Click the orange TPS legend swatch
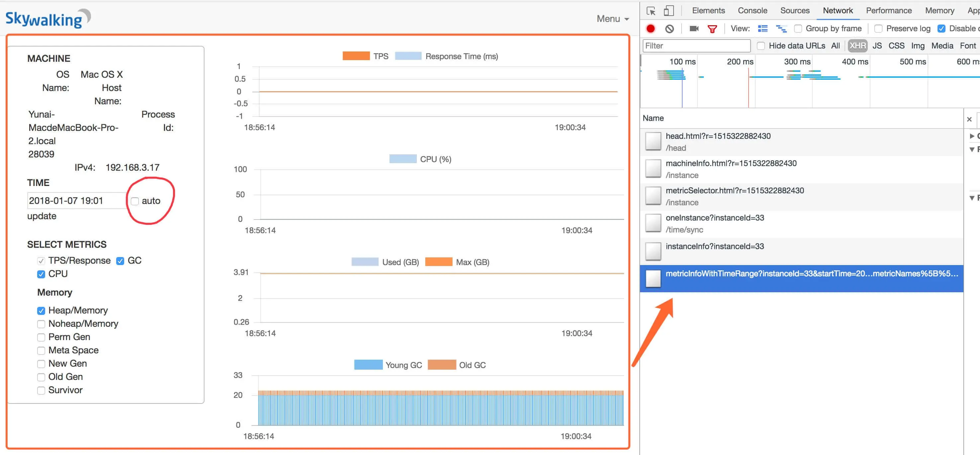980x455 pixels. tap(356, 56)
